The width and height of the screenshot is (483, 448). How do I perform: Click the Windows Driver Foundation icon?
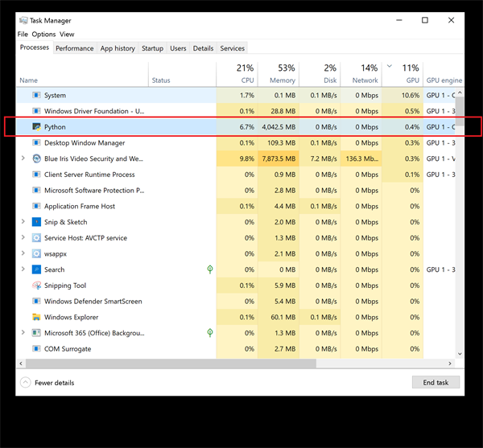coord(36,111)
